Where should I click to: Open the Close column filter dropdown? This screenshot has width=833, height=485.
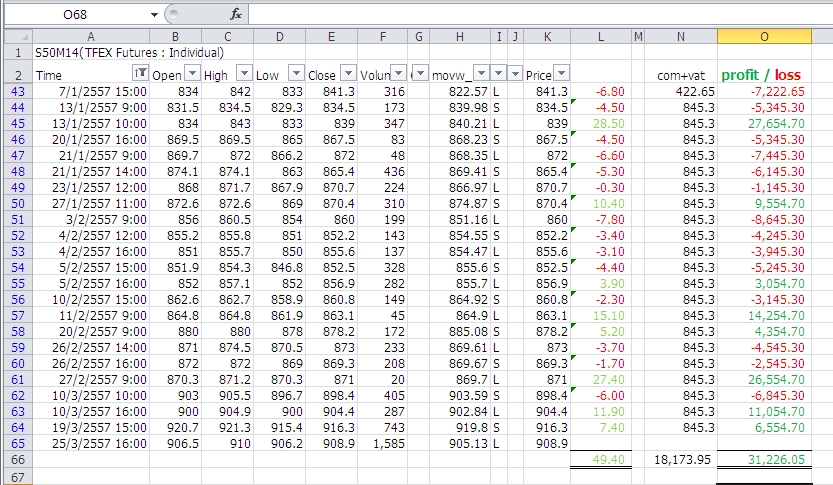[348, 73]
